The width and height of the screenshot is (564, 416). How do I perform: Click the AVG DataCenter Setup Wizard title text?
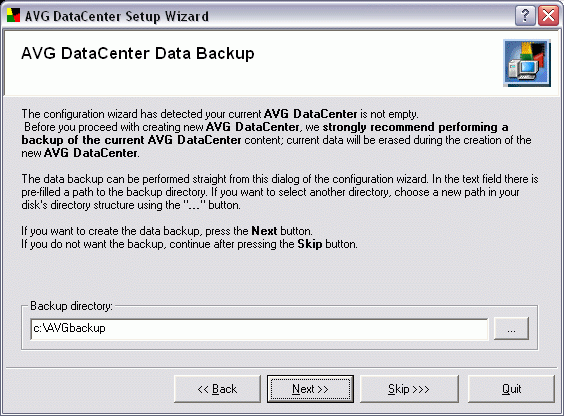[x=117, y=17]
